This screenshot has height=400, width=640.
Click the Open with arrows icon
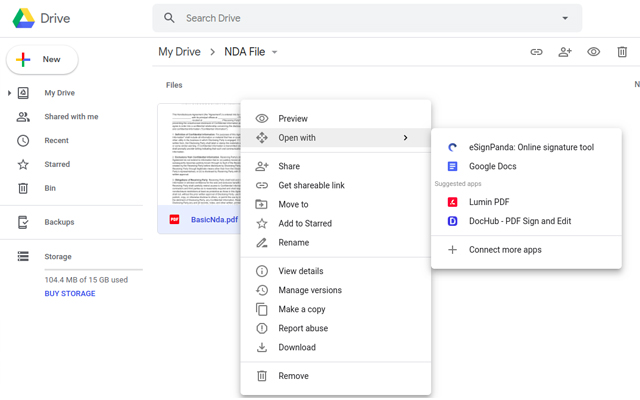pyautogui.click(x=262, y=138)
